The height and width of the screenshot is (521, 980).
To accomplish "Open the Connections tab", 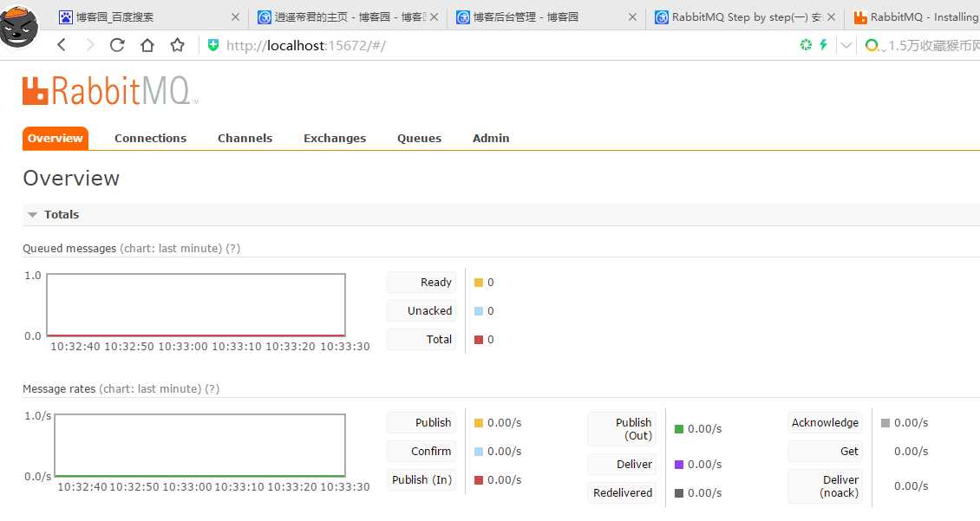I will click(x=151, y=138).
